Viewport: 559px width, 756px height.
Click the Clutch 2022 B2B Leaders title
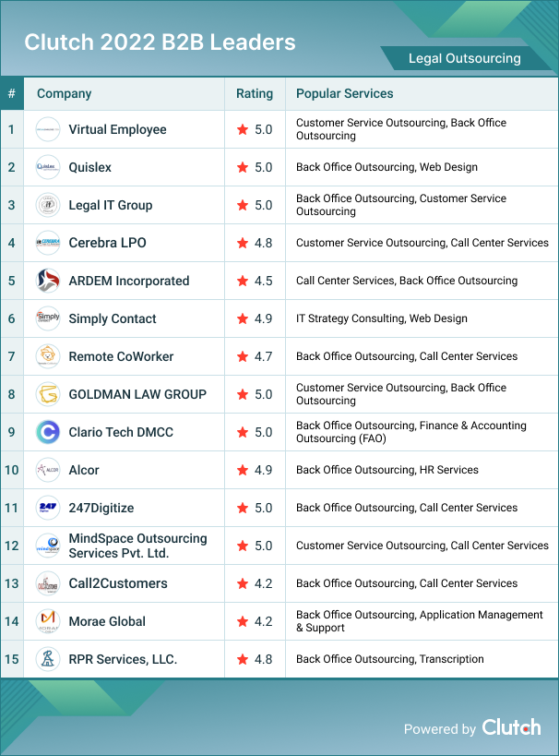160,42
